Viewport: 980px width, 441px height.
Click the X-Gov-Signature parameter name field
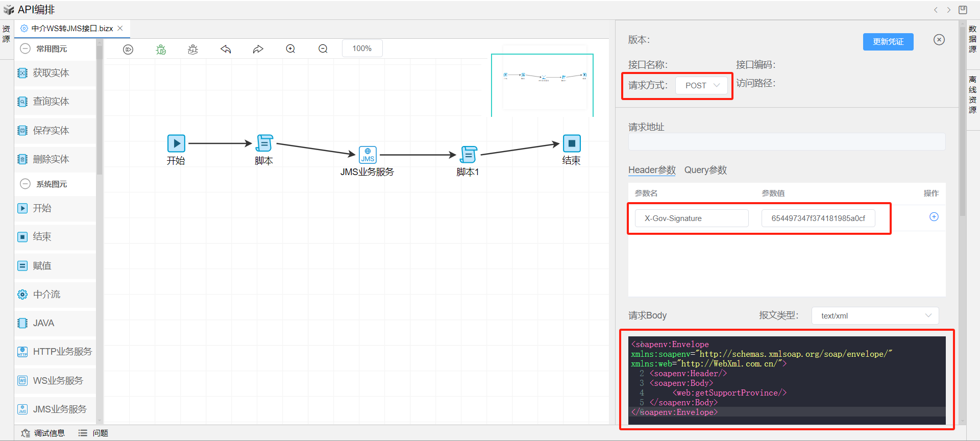(x=691, y=218)
